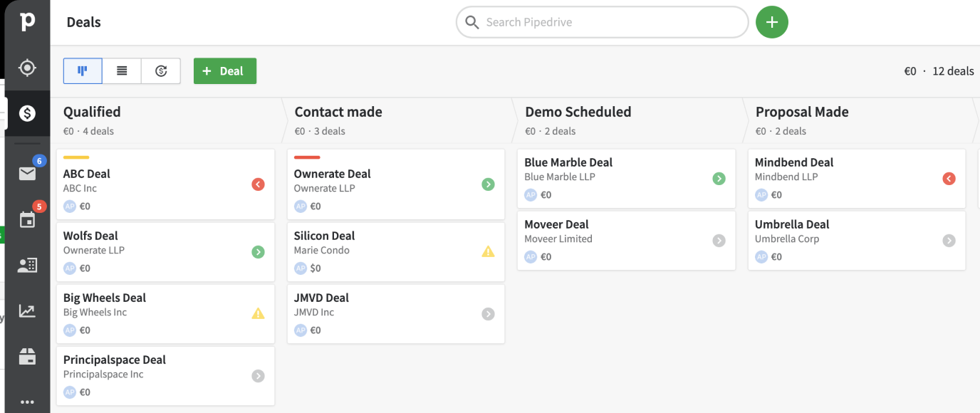Image resolution: width=980 pixels, height=413 pixels.
Task: Open the More dots menu in sidebar
Action: click(x=27, y=402)
